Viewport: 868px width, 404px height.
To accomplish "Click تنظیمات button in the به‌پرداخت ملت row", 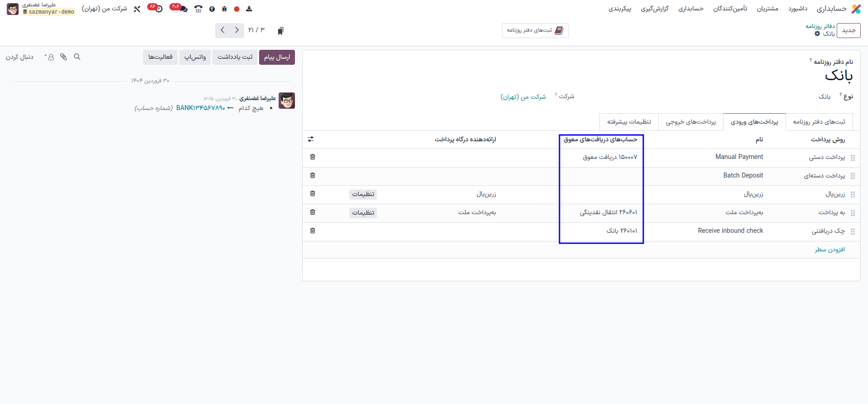I will [x=363, y=213].
